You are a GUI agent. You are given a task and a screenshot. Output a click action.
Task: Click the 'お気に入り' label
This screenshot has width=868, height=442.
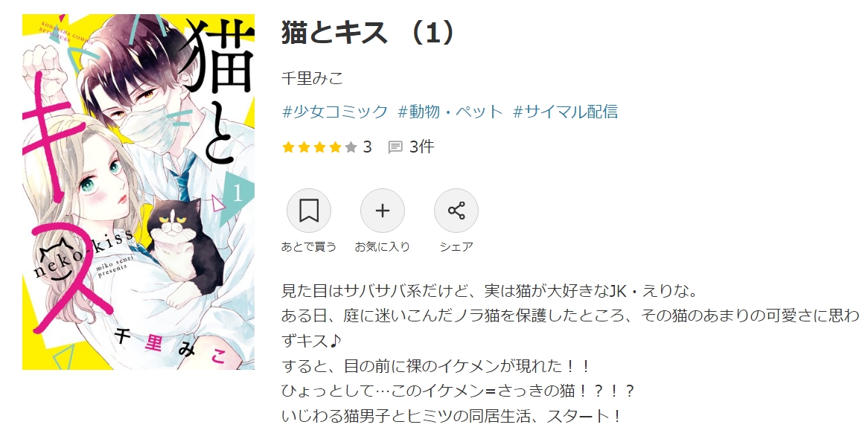383,247
